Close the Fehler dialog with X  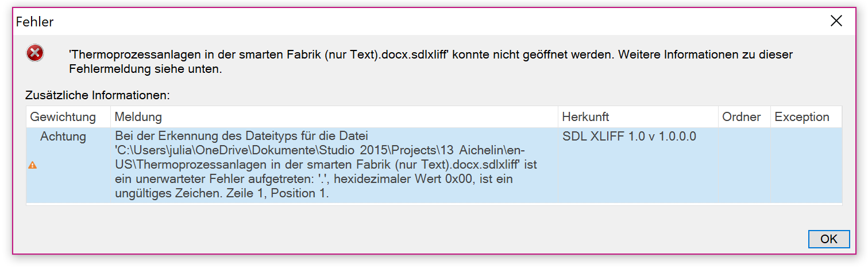tap(836, 21)
